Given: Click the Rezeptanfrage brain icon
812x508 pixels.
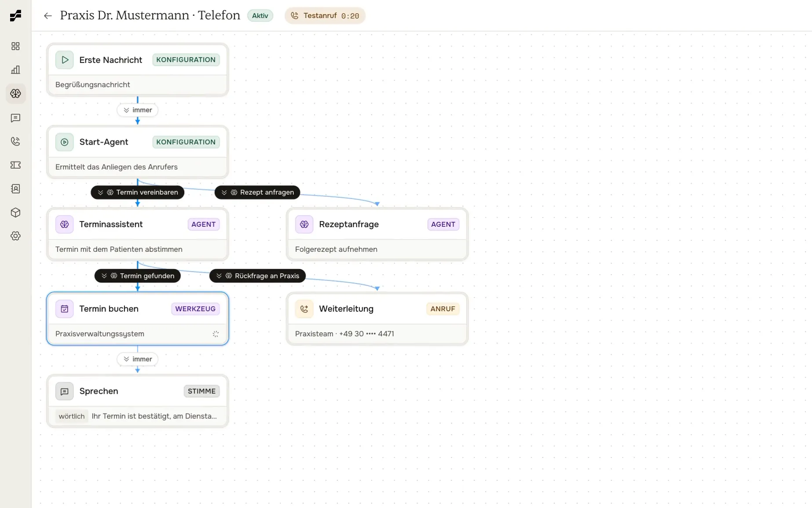Looking at the screenshot, I should (304, 224).
